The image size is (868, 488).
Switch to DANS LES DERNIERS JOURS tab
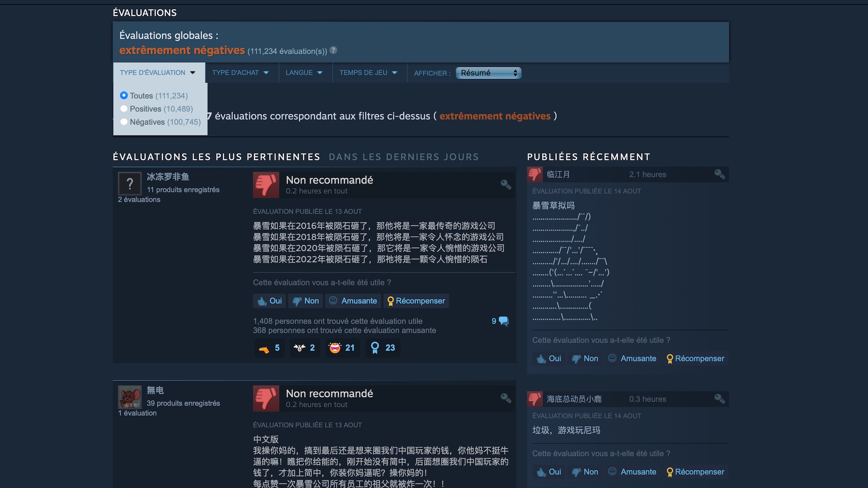point(404,157)
